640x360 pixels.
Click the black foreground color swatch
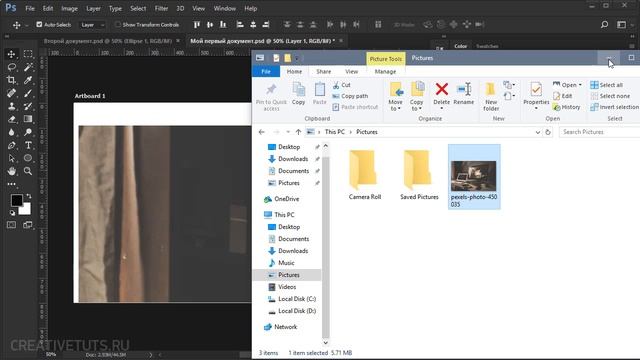tap(16, 200)
